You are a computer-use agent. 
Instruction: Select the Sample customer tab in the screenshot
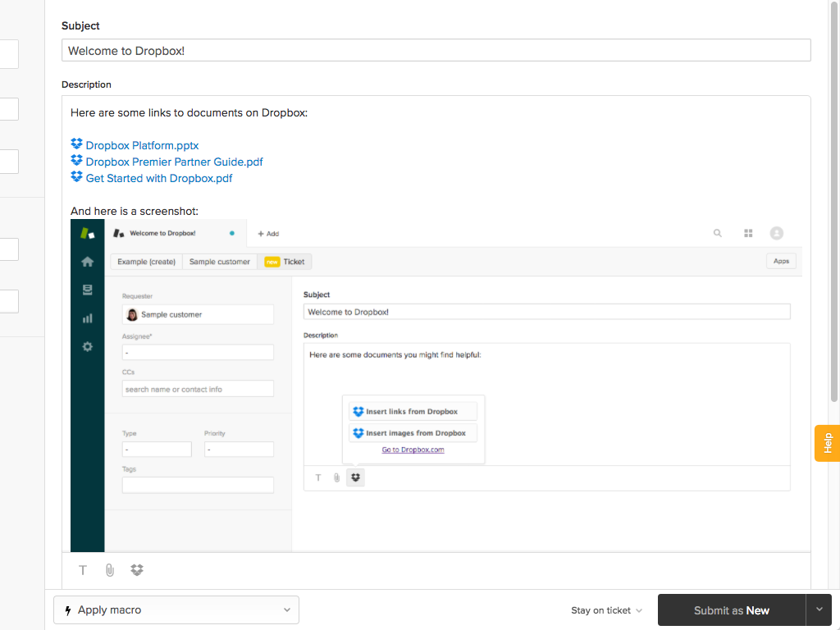point(219,262)
